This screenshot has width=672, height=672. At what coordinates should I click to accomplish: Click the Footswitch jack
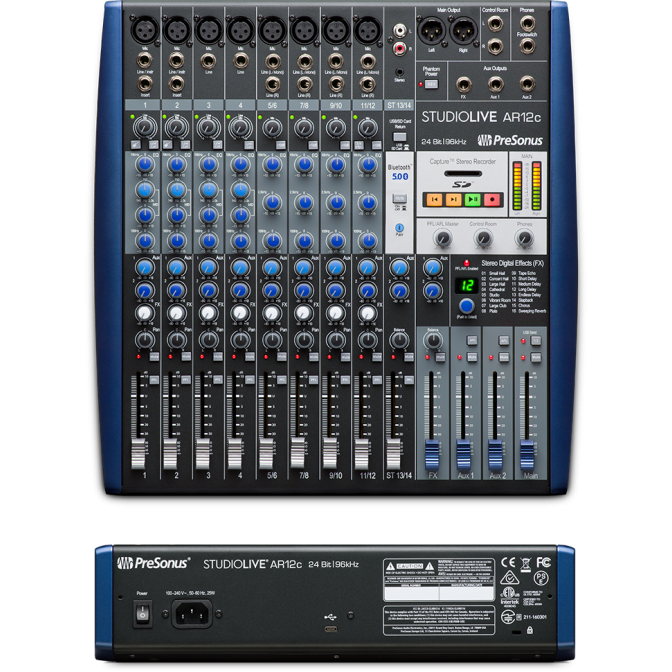coord(527,45)
